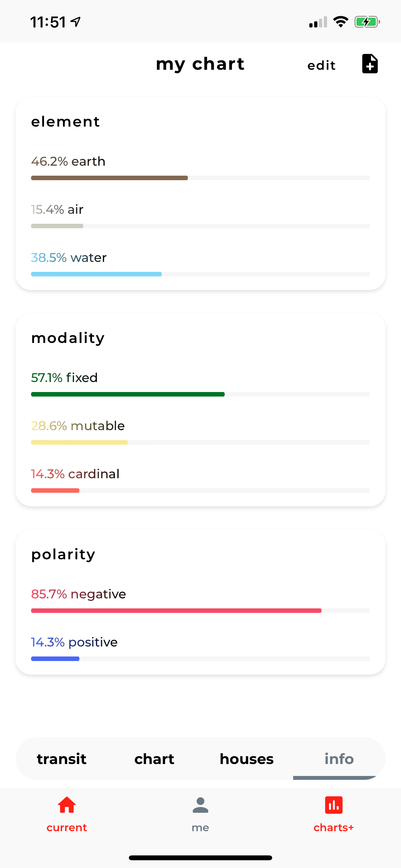The width and height of the screenshot is (401, 868).
Task: Tap the edit button
Action: (x=322, y=65)
